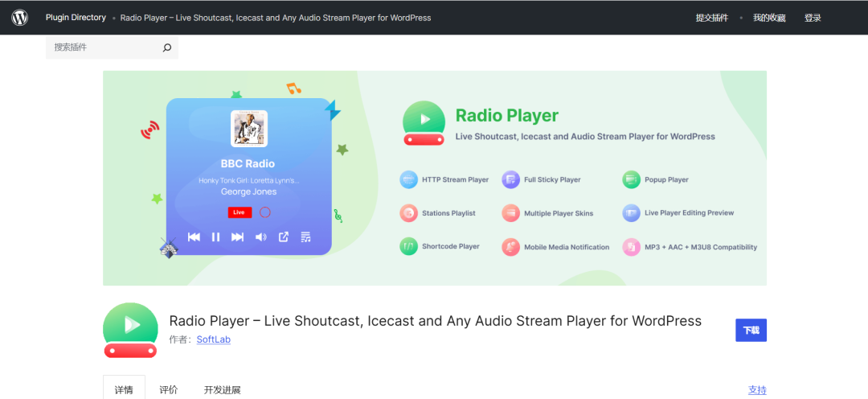Click the Shortcode Player feature icon
The width and height of the screenshot is (868, 399).
408,246
